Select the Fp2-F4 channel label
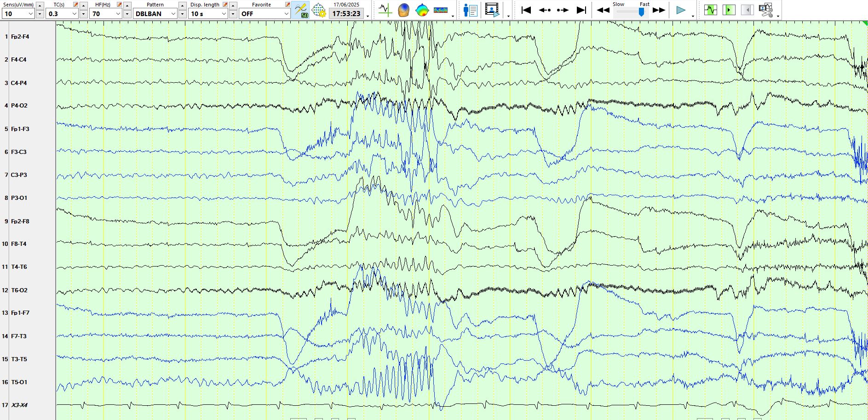868x420 pixels. (20, 37)
